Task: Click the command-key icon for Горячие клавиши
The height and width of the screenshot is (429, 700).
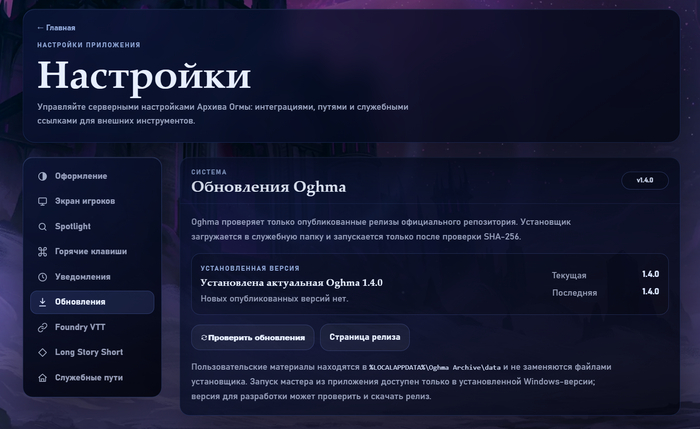Action: click(x=42, y=252)
